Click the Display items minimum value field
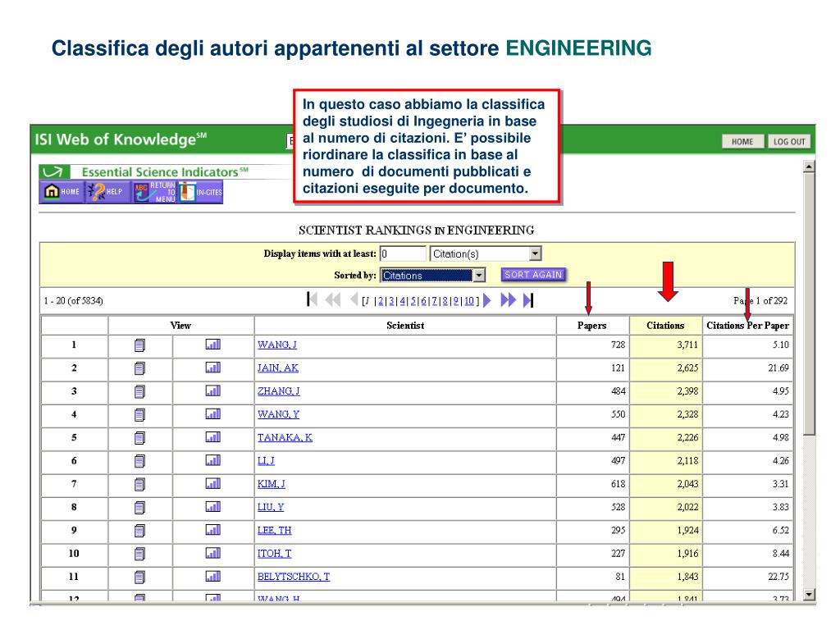Screen dimensions: 840x630 403,253
